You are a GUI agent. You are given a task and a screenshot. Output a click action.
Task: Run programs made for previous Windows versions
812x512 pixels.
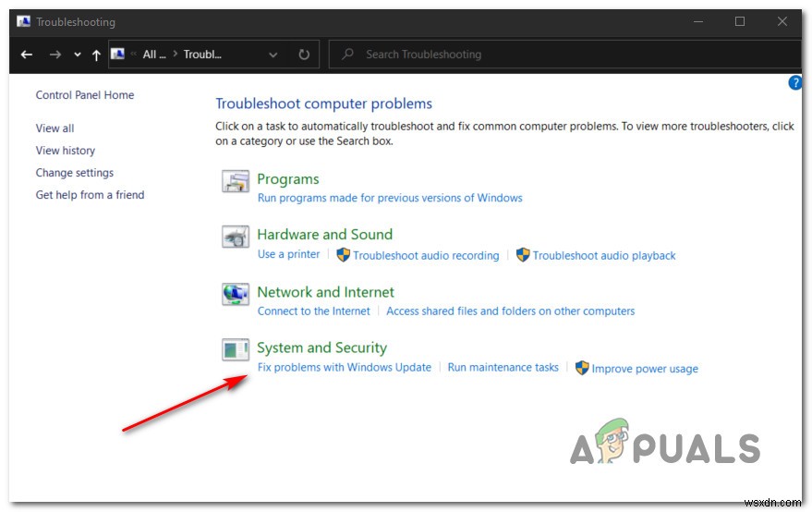(390, 198)
